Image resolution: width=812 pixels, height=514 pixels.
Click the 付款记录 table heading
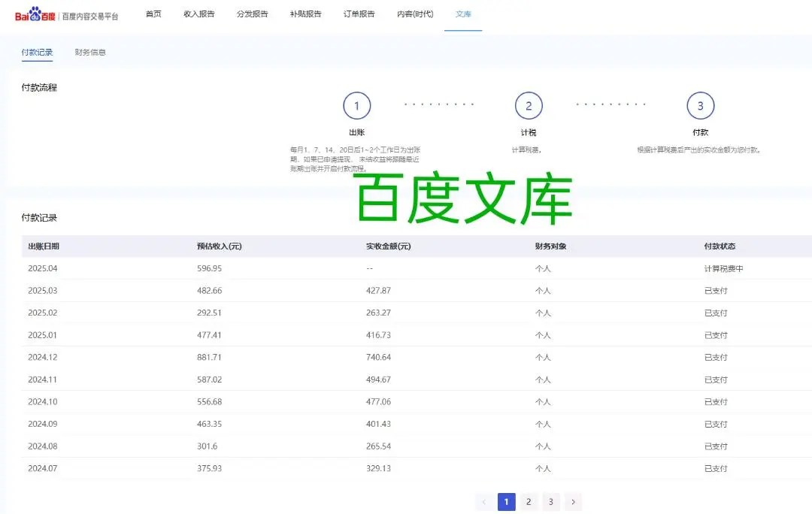click(x=39, y=218)
